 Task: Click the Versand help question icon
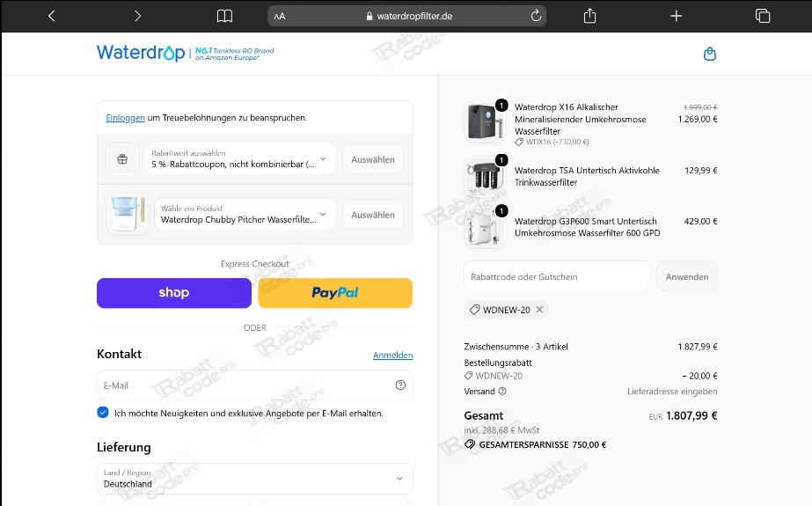coord(502,391)
